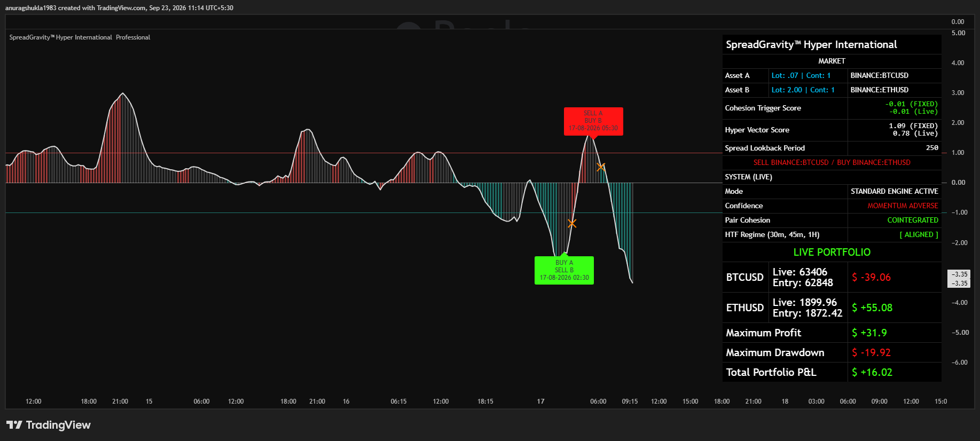Click the 09:15 label on the time axis
The width and height of the screenshot is (980, 441).
click(630, 401)
